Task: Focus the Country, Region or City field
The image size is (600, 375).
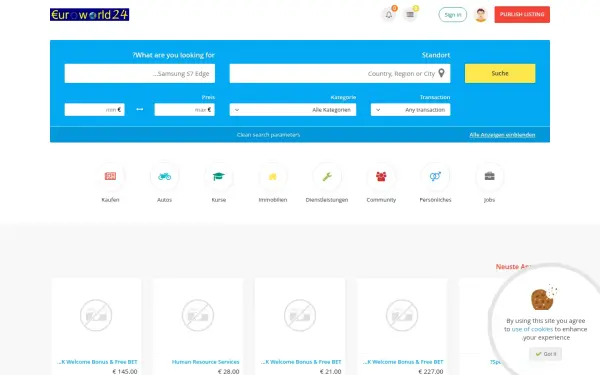Action: [x=340, y=73]
